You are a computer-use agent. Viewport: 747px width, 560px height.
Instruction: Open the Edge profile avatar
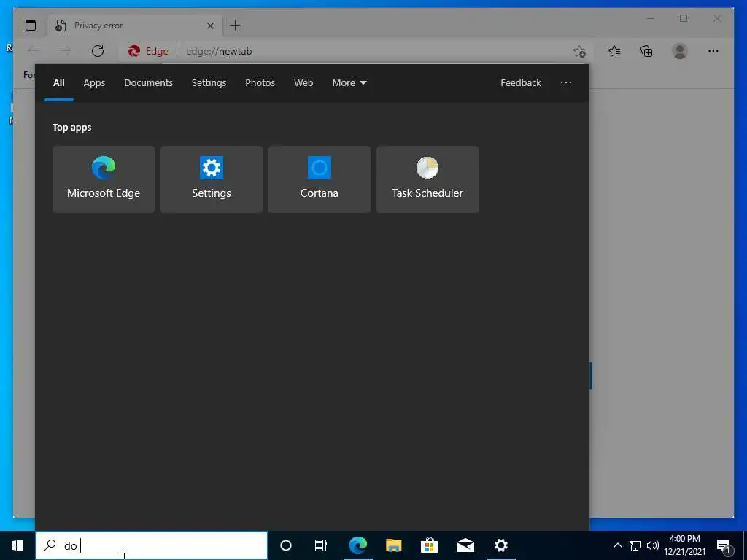tap(680, 51)
